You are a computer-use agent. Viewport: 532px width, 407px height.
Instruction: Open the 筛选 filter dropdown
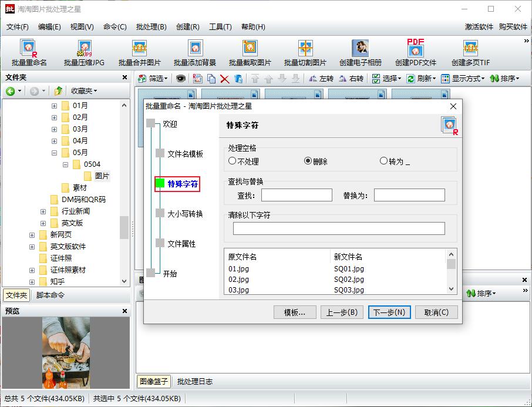(151, 78)
